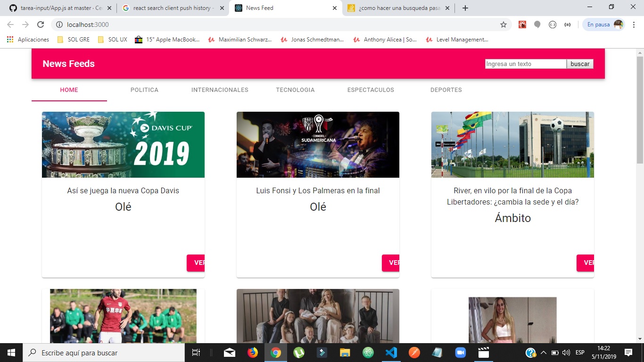Open the 15" Apple MacBook bookmark
Viewport: 644px width, 362px height.
[167, 40]
